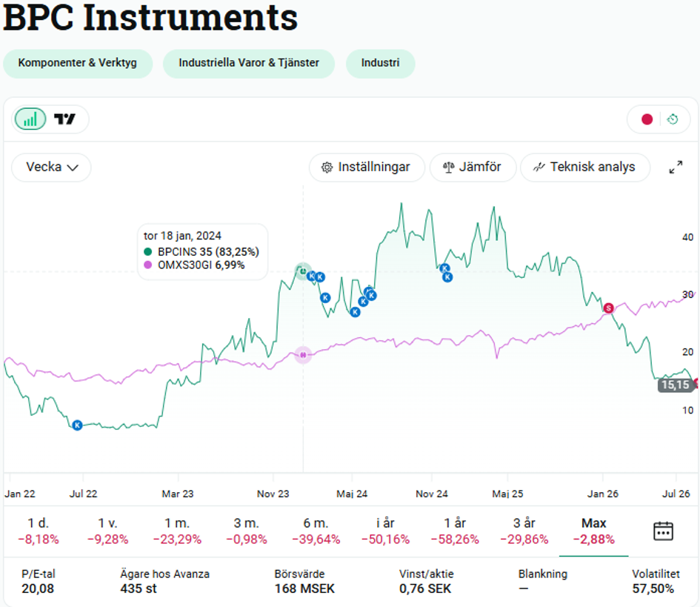The width and height of the screenshot is (700, 607).
Task: Select the 1 d. period tab
Action: click(39, 531)
